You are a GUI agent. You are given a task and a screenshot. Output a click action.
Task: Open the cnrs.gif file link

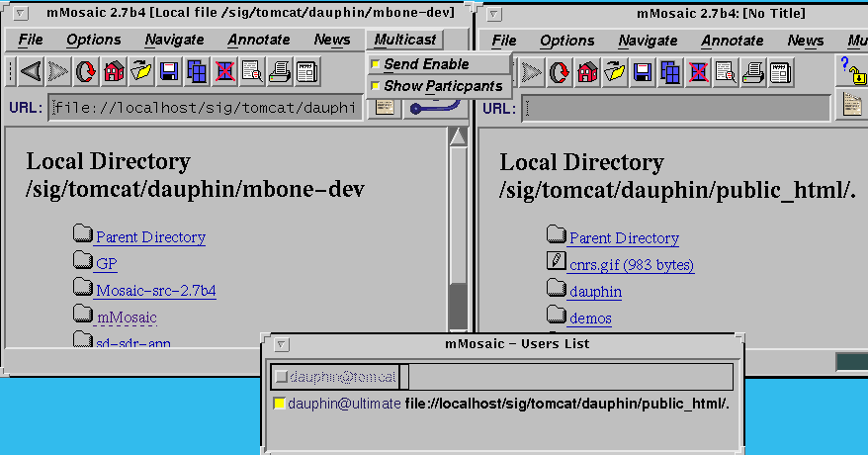(631, 265)
